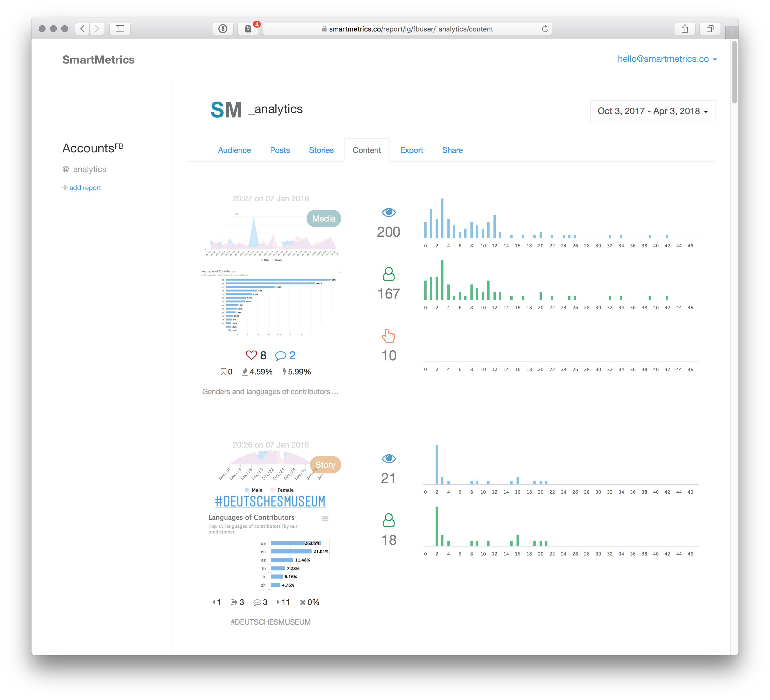Select the blue comment bubble icon
Image resolution: width=770 pixels, height=700 pixels.
[x=281, y=355]
